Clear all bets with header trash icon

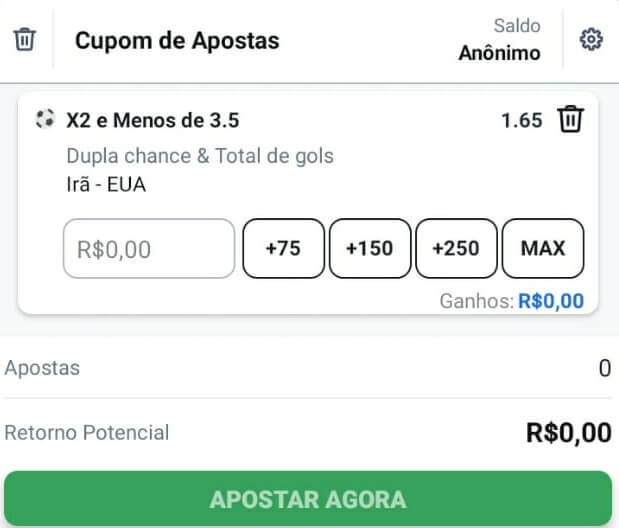[x=25, y=39]
